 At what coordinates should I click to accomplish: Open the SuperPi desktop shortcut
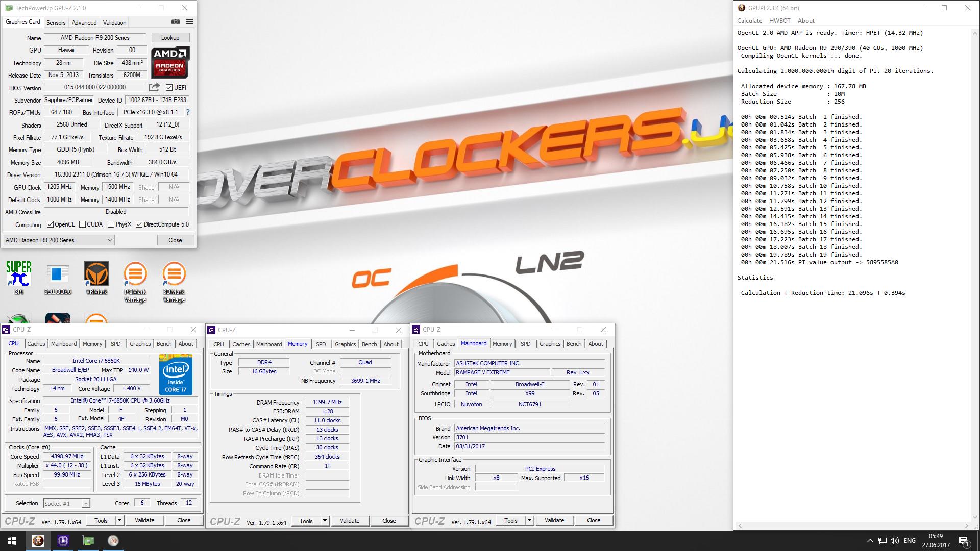(19, 278)
